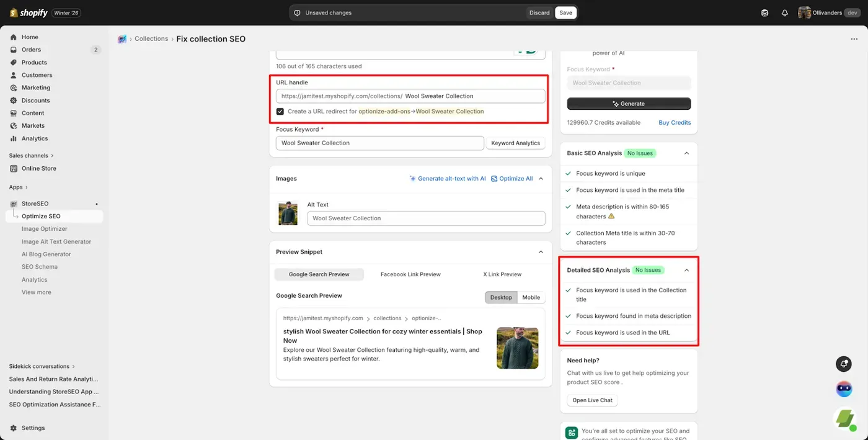The height and width of the screenshot is (440, 868).
Task: Open the notifications bell
Action: [x=784, y=12]
